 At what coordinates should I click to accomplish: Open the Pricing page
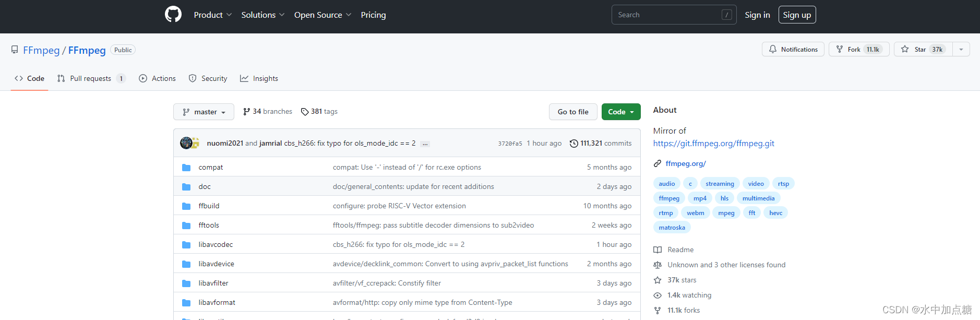point(373,15)
